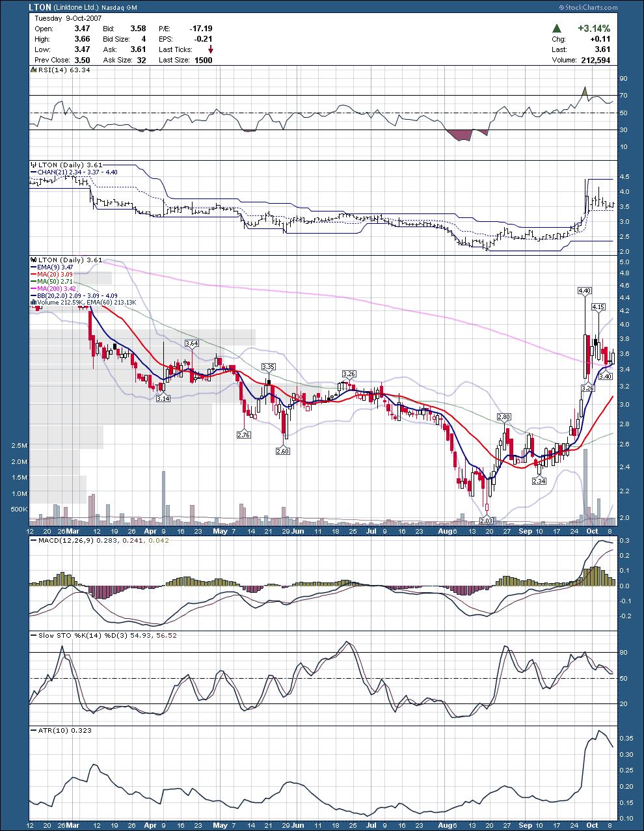Click the Last Size value 1500

tap(204, 60)
